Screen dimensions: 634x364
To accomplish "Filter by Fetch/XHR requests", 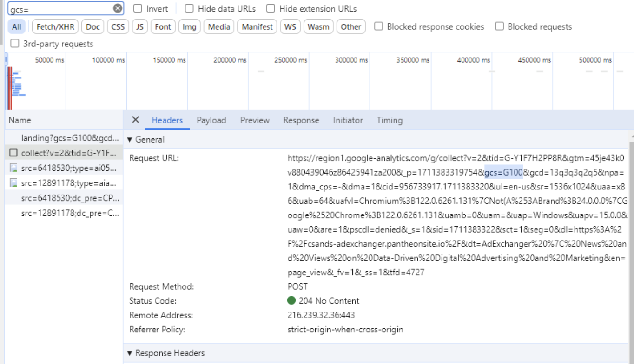I will (x=55, y=26).
